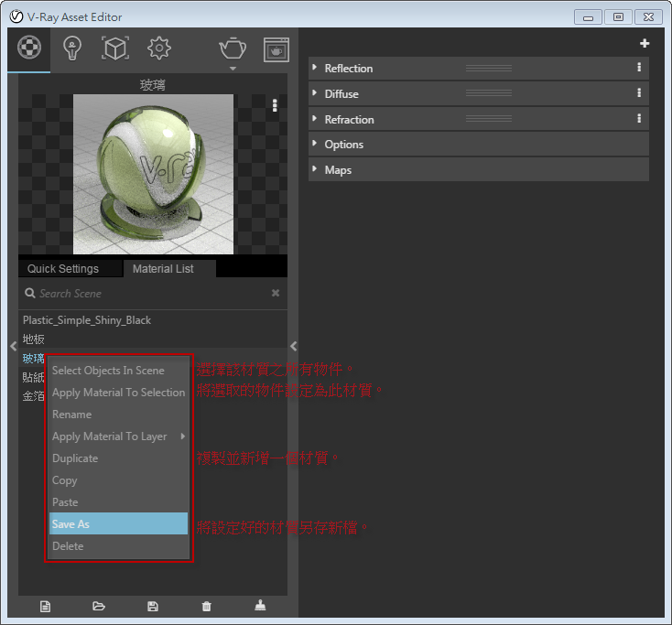672x625 pixels.
Task: Click the import material folder icon
Action: [99, 606]
